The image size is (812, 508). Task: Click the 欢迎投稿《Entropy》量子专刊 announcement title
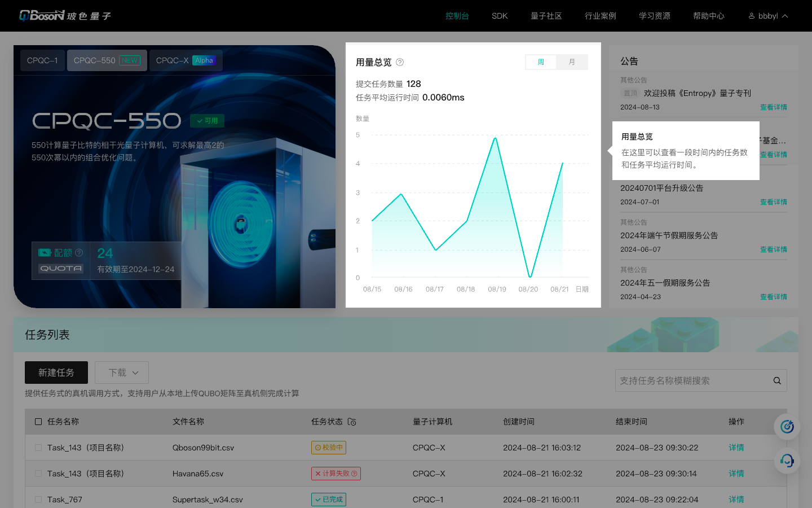coord(698,93)
